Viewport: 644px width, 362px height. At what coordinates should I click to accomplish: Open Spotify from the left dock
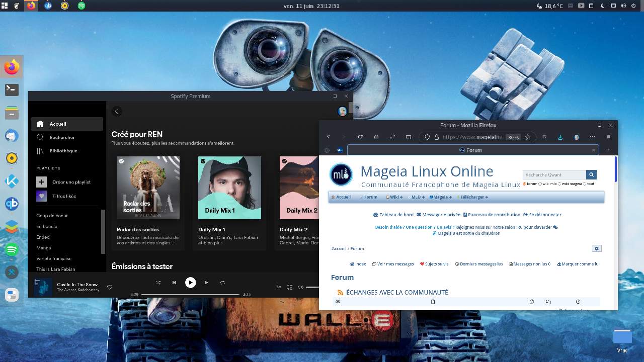pos(12,249)
